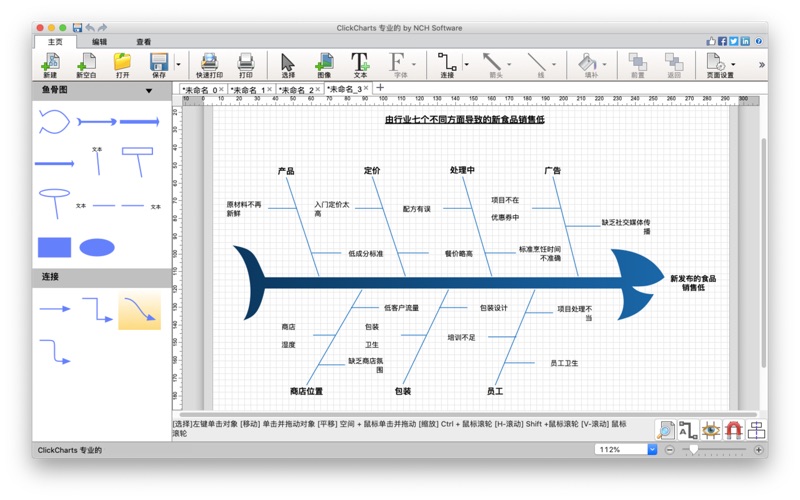800x500 pixels.
Task: Open a file with the 打开 folder icon
Action: coord(122,65)
